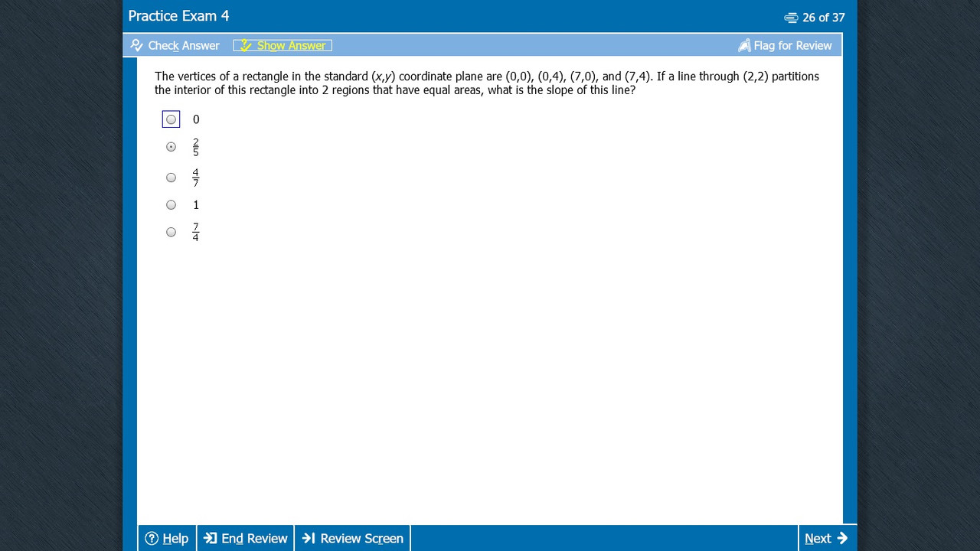This screenshot has width=980, height=551.
Task: Flag this question for review
Action: click(785, 45)
